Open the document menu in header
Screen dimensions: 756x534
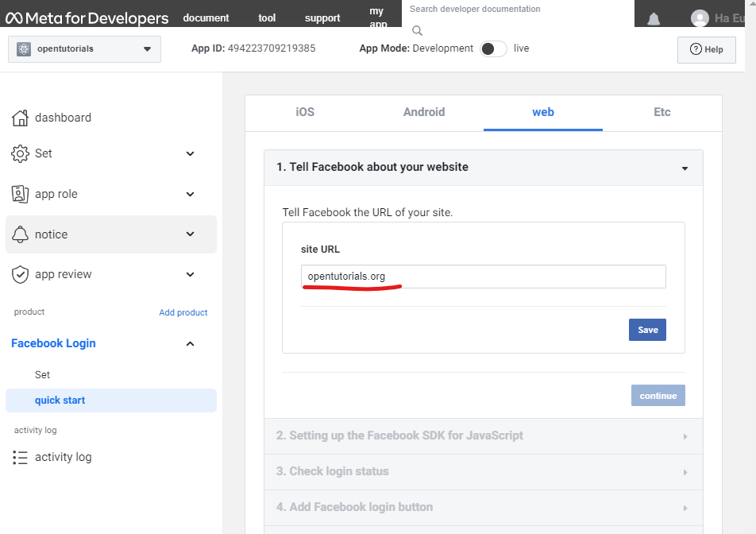pyautogui.click(x=206, y=18)
